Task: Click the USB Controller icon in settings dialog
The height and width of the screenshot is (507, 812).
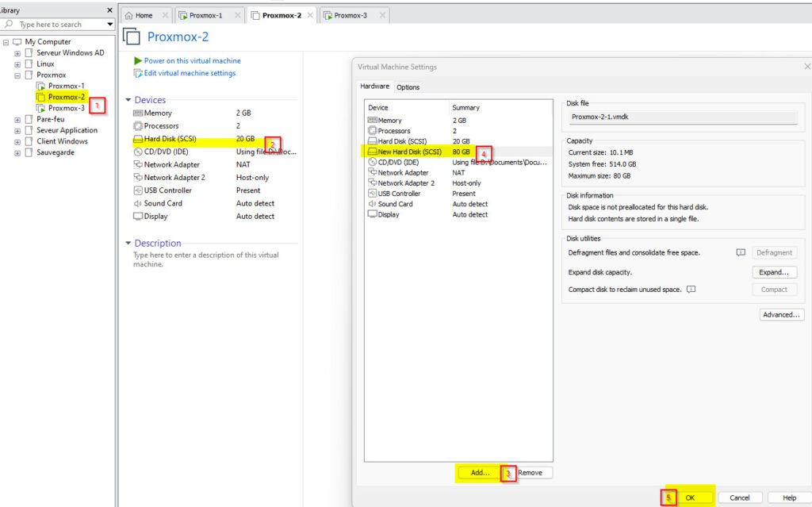Action: point(373,194)
